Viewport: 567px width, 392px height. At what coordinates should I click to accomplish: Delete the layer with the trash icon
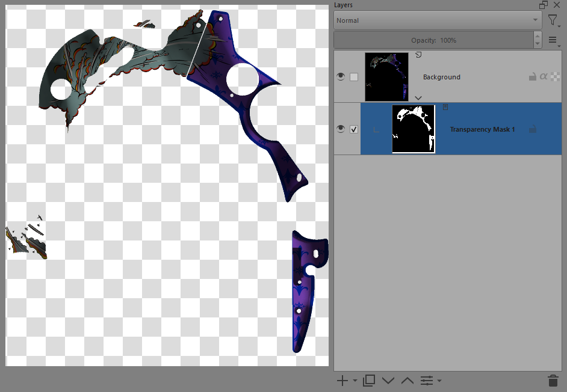[553, 381]
